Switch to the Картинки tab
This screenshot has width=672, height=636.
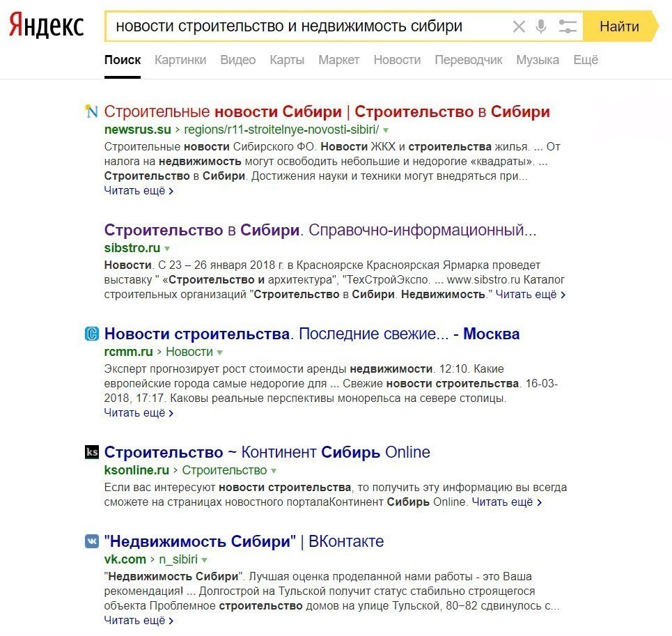[180, 60]
